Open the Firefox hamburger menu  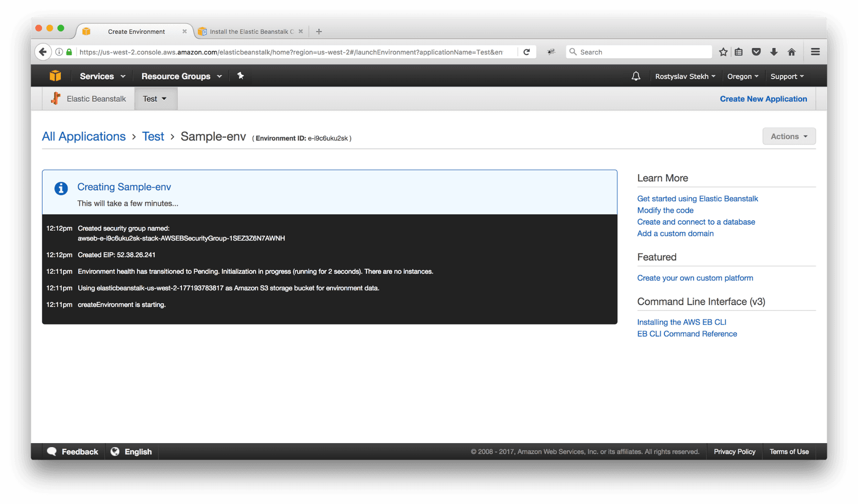click(815, 52)
